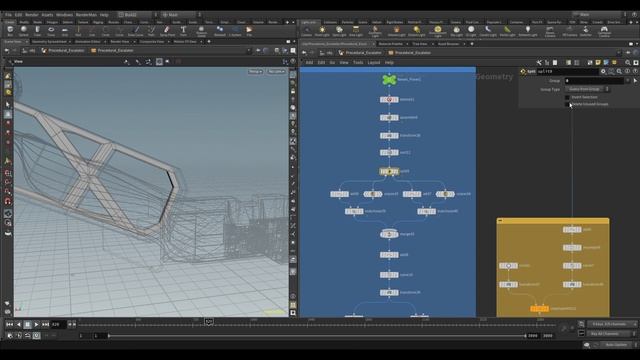
Task: Click obj path button in network pane
Action: click(327, 53)
